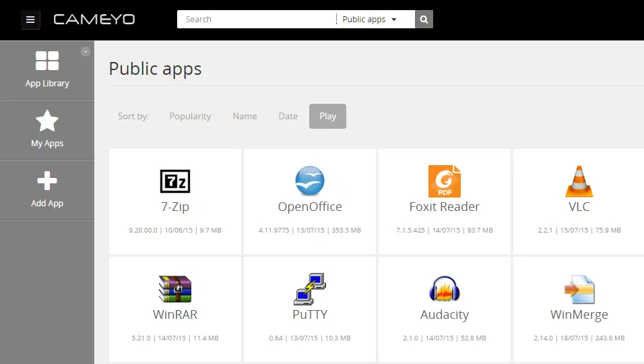The image size is (644, 364).
Task: Click the Add App label
Action: coord(47,204)
